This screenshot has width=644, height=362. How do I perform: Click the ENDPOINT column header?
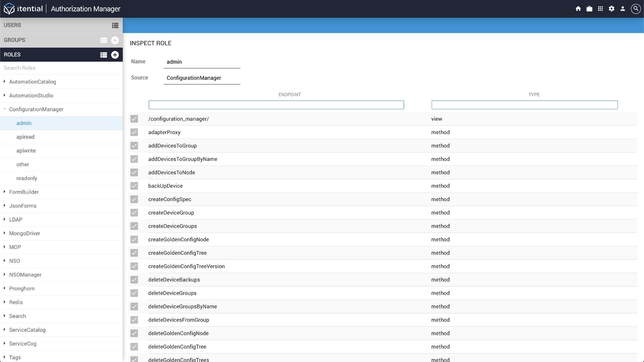290,95
